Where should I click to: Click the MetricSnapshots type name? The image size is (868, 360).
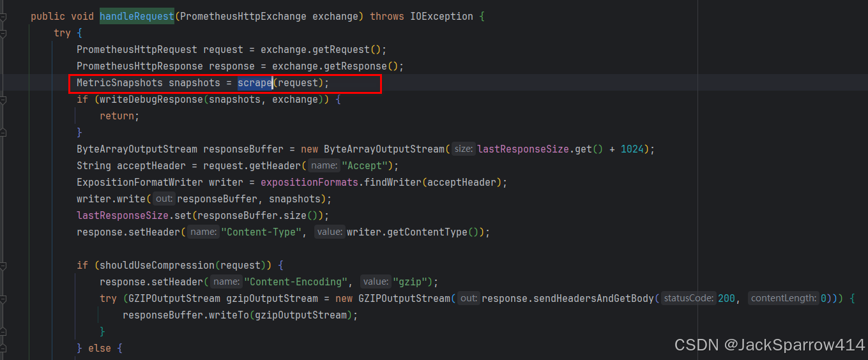(x=119, y=83)
